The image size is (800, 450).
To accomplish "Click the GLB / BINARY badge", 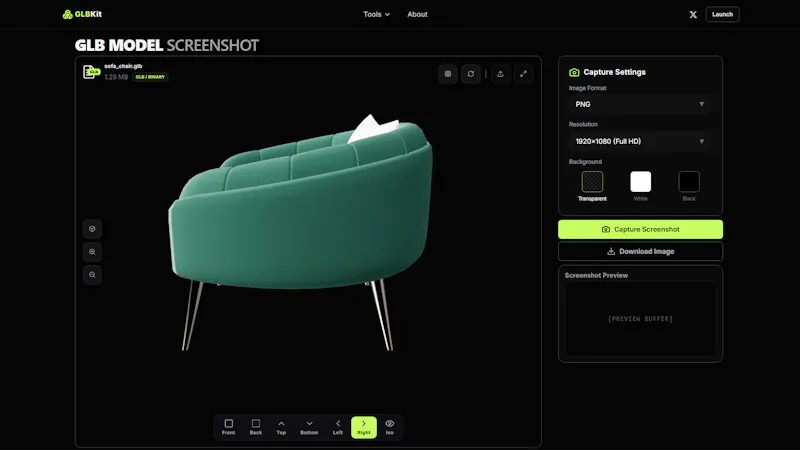I will click(150, 77).
